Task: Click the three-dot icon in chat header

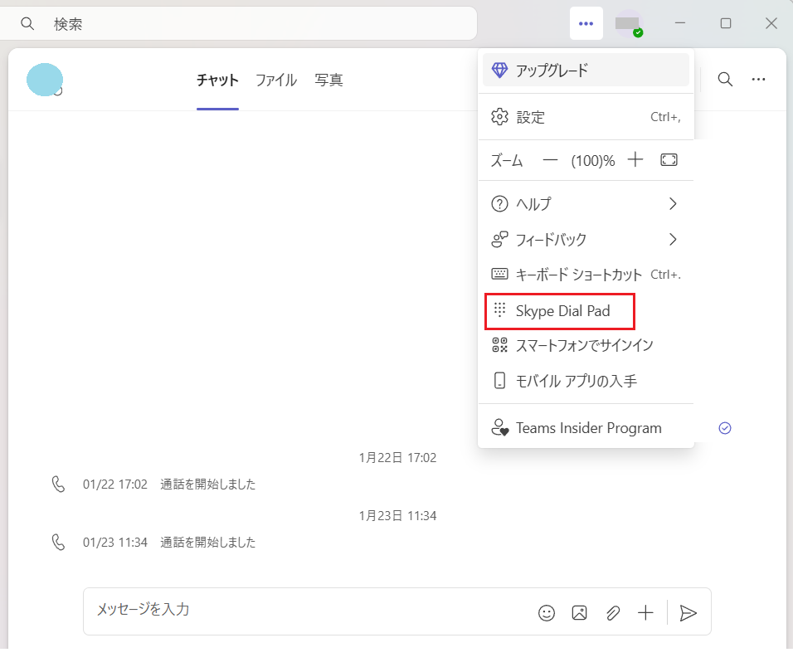Action: (758, 80)
